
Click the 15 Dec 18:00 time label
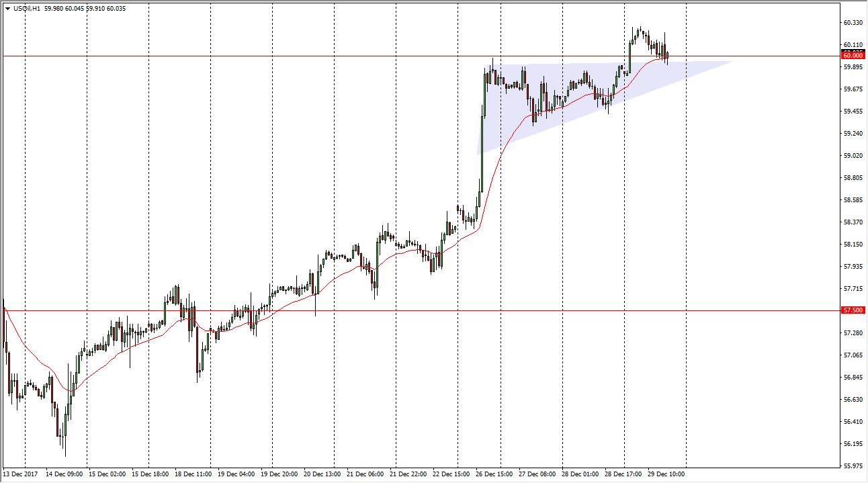click(x=151, y=474)
